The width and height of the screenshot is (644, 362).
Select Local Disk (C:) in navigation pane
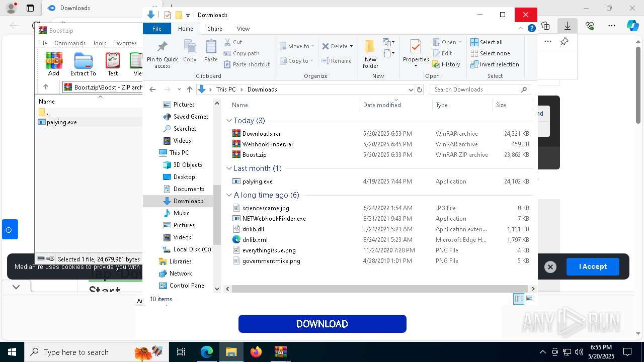point(188,249)
